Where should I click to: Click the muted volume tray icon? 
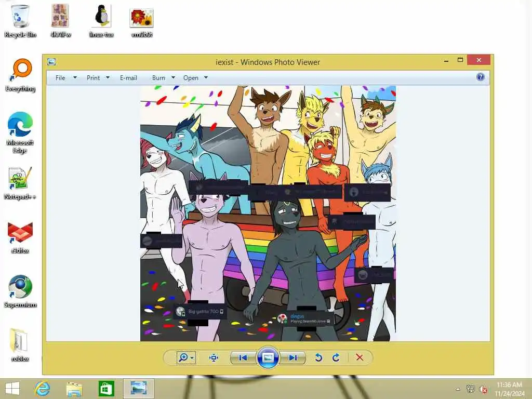tap(483, 389)
